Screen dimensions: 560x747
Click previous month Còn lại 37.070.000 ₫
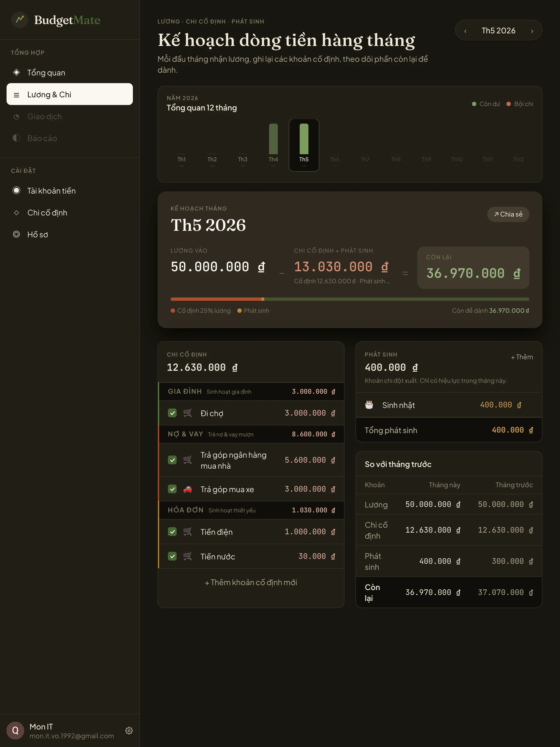pyautogui.click(x=506, y=592)
